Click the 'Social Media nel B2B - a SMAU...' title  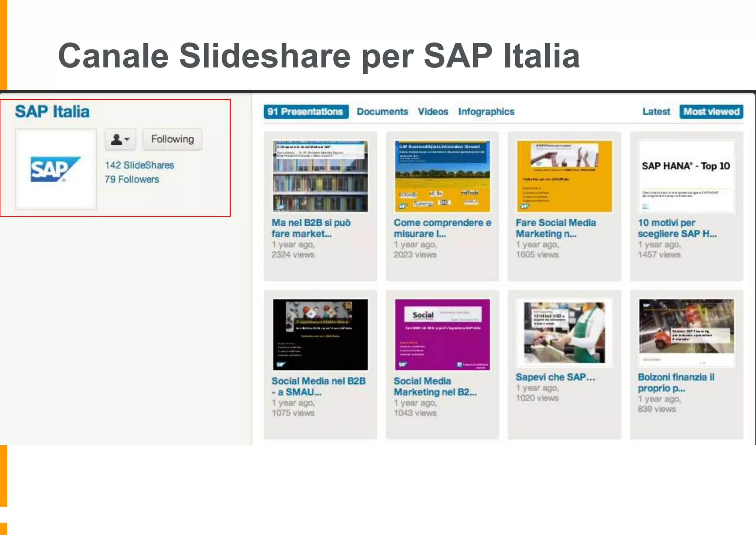pos(319,387)
